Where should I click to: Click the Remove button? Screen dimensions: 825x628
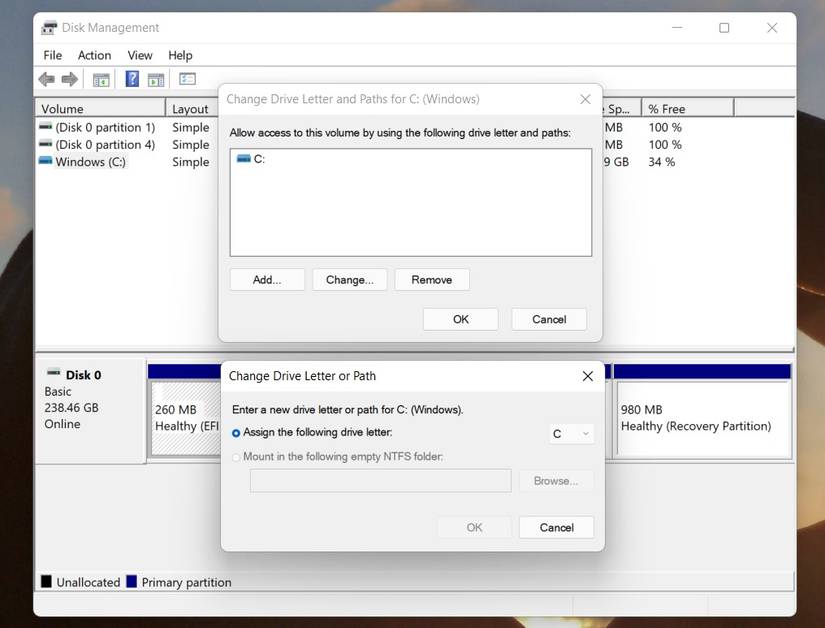(432, 279)
